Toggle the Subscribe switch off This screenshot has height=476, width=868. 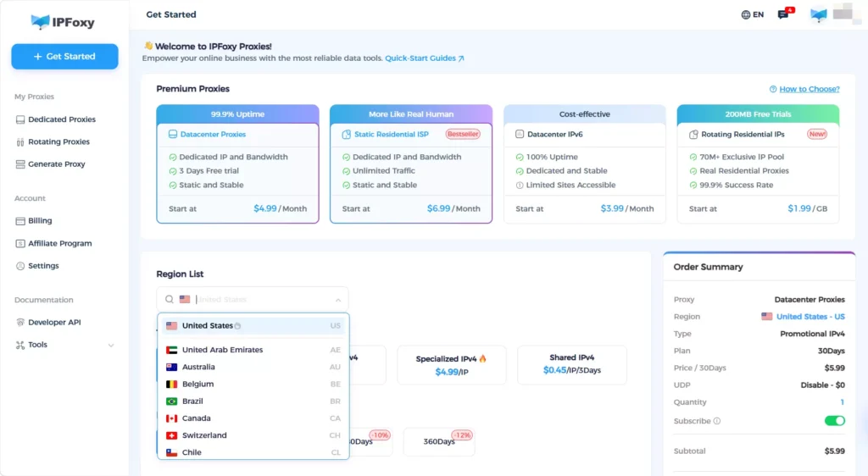[835, 421]
